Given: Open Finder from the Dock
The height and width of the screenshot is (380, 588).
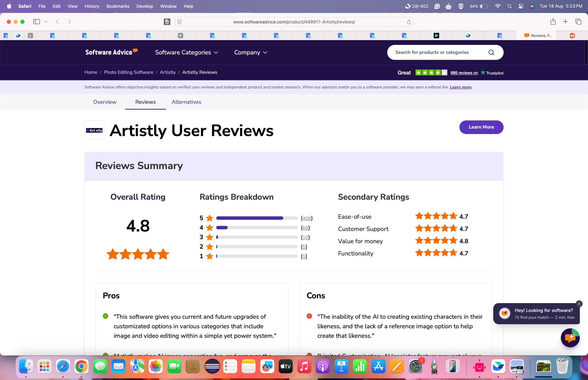Looking at the screenshot, I should [26, 366].
